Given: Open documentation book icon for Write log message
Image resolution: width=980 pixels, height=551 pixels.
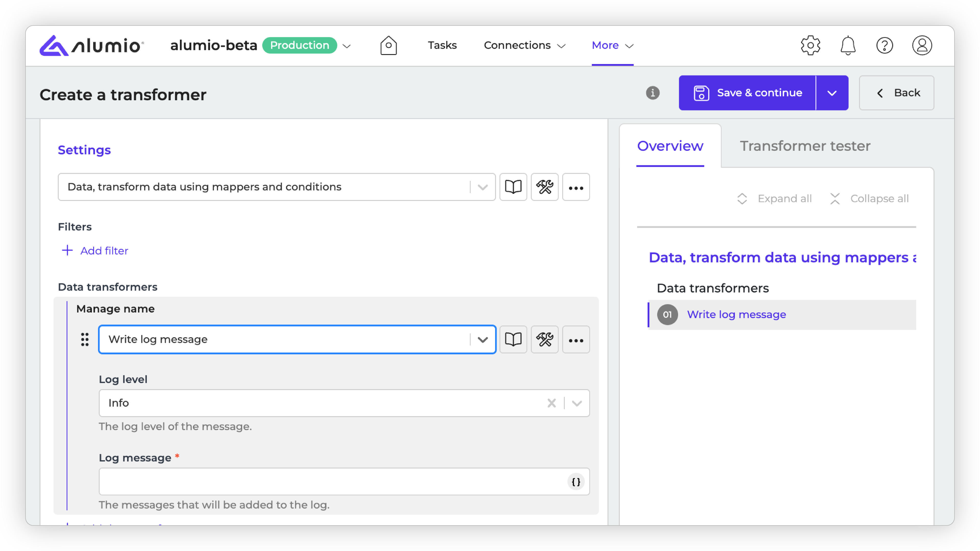Looking at the screenshot, I should (513, 339).
